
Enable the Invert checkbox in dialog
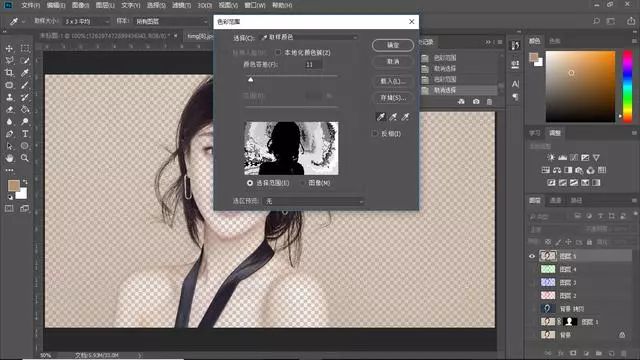point(375,133)
